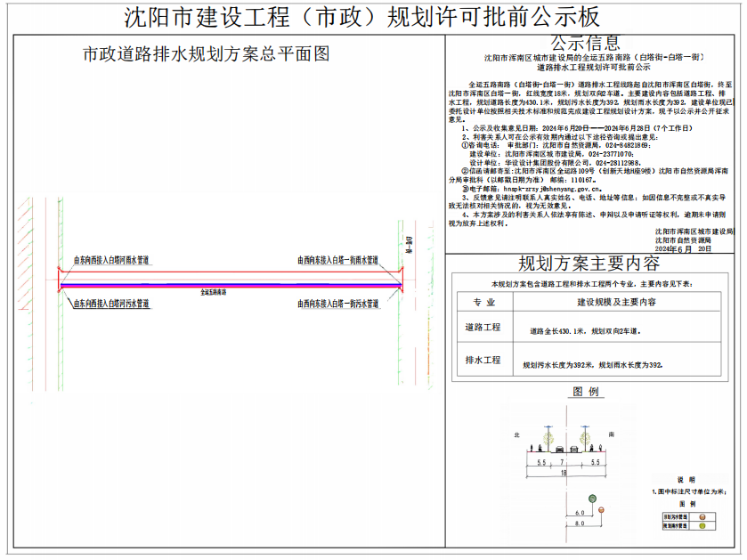
Task: Click the 公示信息 section heading
Action: [x=585, y=43]
